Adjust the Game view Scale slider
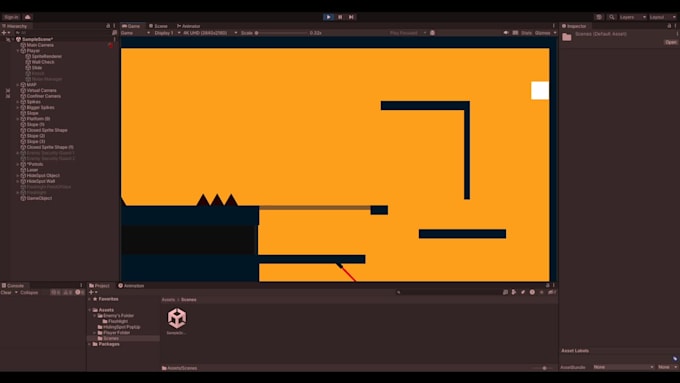Screen dimensions: 680x383 [x=281, y=33]
